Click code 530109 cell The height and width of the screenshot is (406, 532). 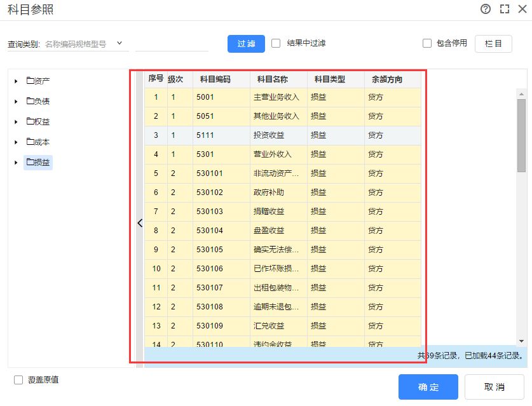(221, 325)
